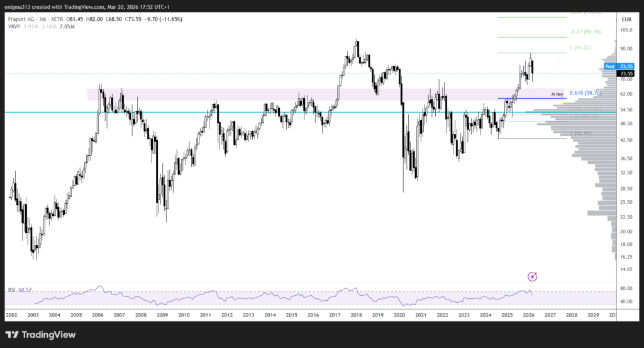Click the high value H82.00
644x348 pixels.
coord(94,19)
